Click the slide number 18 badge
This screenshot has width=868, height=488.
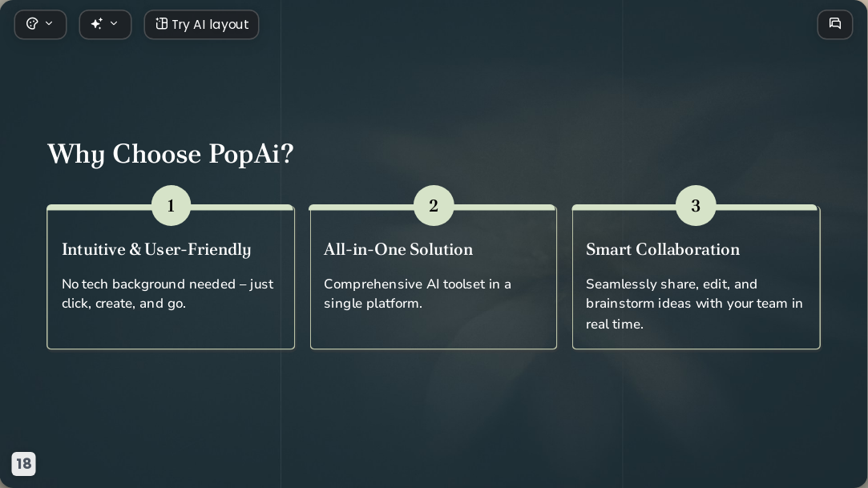click(x=24, y=464)
